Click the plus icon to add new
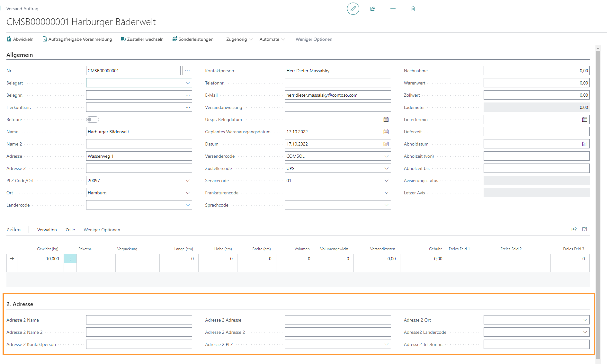The width and height of the screenshot is (607, 364). [x=393, y=9]
